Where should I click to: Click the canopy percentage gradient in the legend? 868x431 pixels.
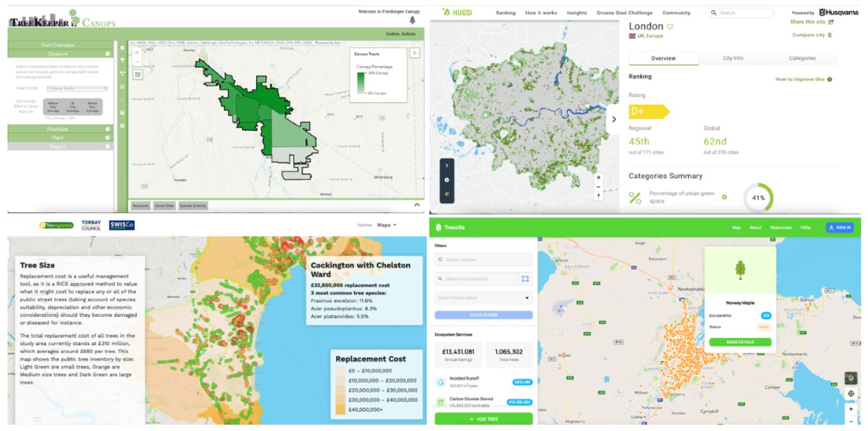[361, 83]
